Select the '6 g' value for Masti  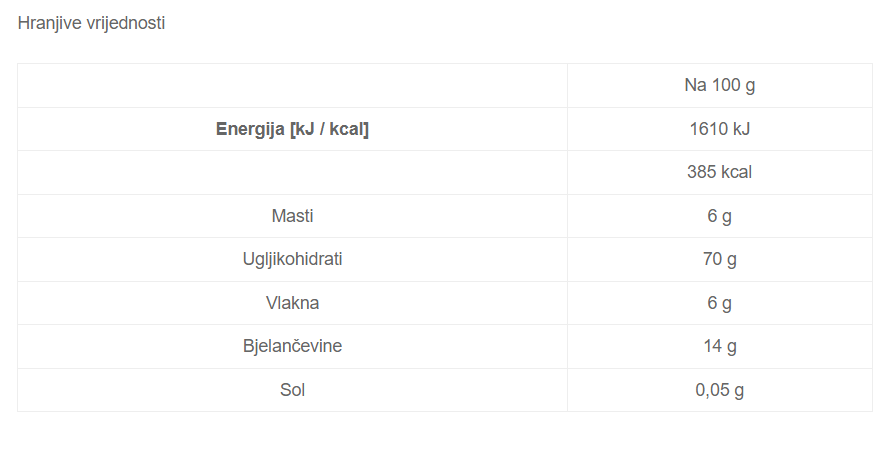(719, 216)
